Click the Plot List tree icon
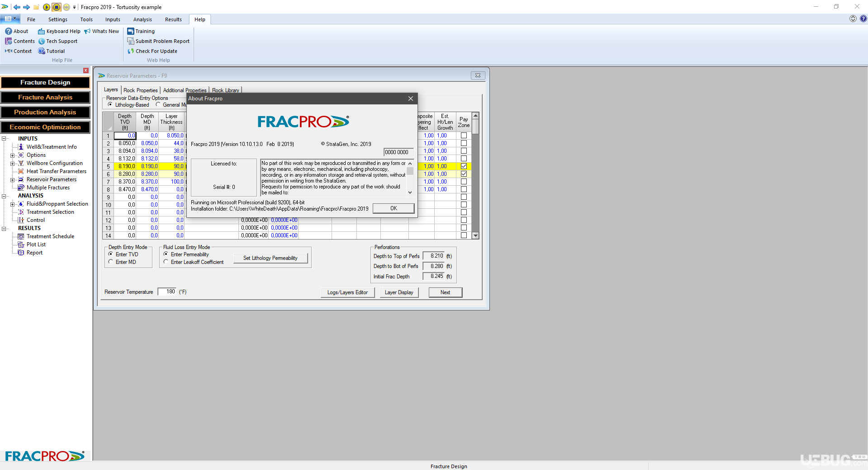The width and height of the screenshot is (868, 470). tap(21, 244)
